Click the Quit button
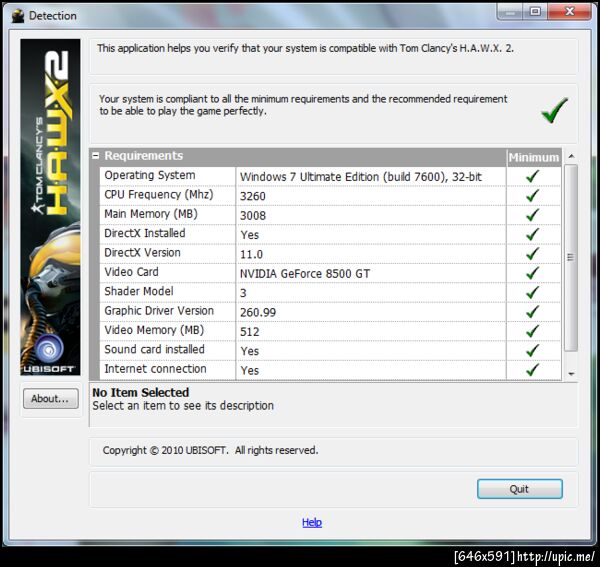 pos(520,489)
